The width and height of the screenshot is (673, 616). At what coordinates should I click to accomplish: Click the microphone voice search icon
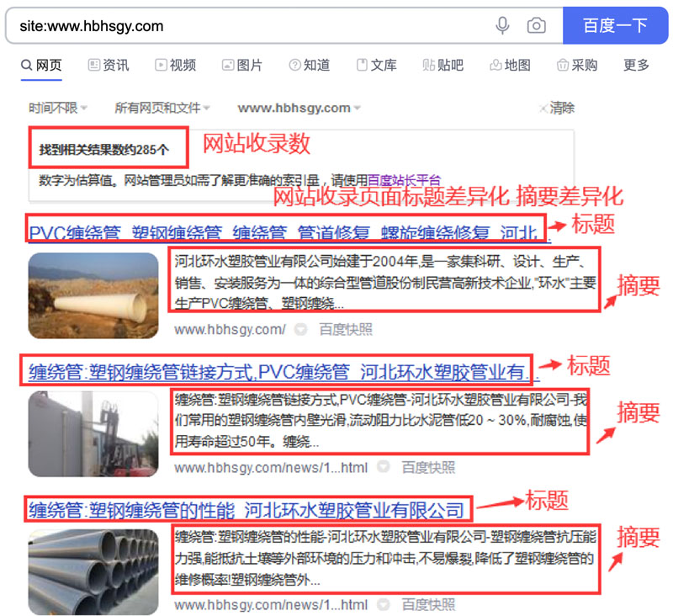pyautogui.click(x=503, y=25)
